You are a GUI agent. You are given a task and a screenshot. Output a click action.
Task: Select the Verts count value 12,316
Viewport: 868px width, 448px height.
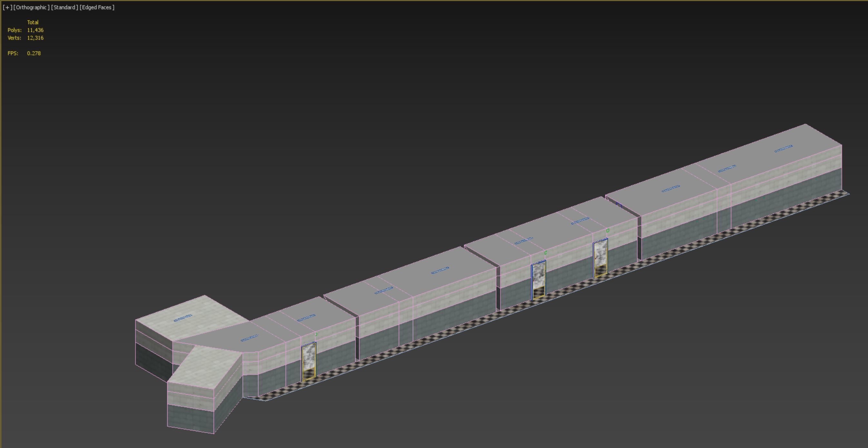pos(35,38)
